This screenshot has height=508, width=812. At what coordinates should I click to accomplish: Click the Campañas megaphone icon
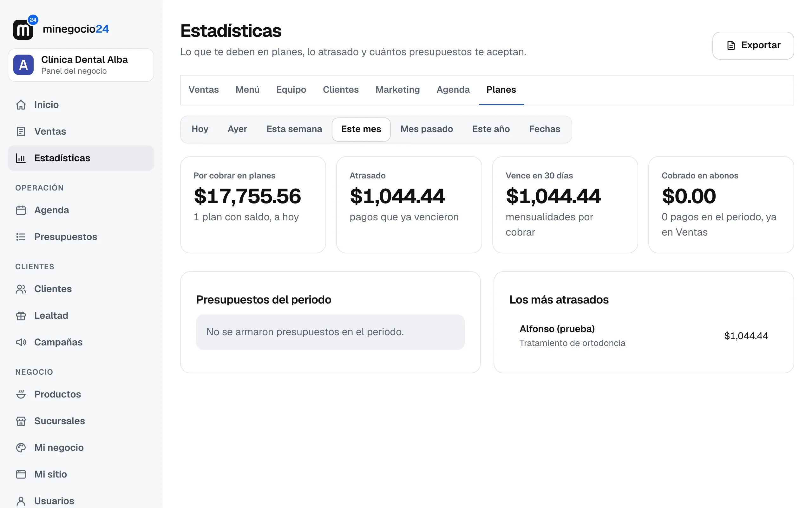(21, 342)
